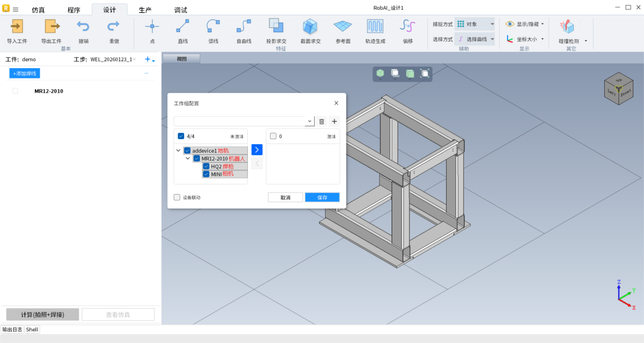Click the 轨迹生成 trajectory generation icon
Viewport: 644px width, 343px height.
pos(375,26)
